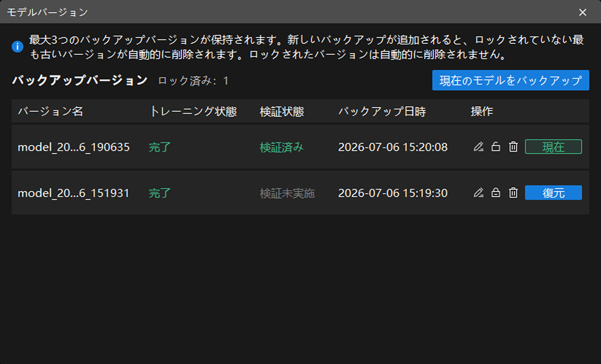
Task: Click 現在のモデルをバックアップ button
Action: click(x=511, y=80)
